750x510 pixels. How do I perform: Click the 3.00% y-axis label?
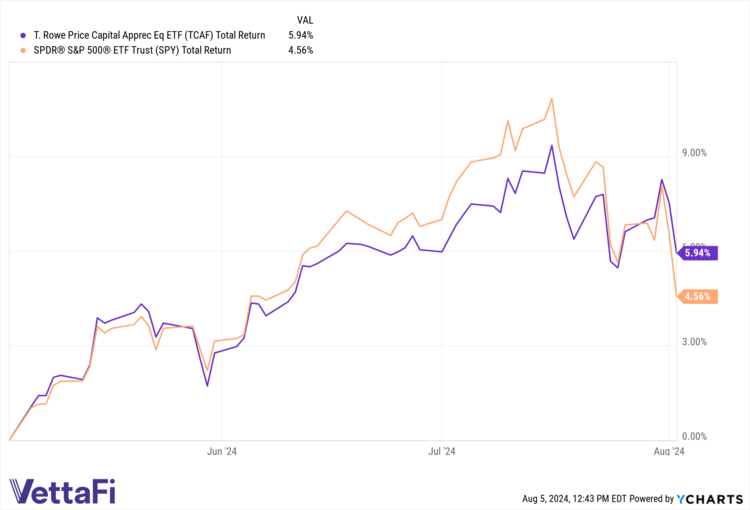694,342
